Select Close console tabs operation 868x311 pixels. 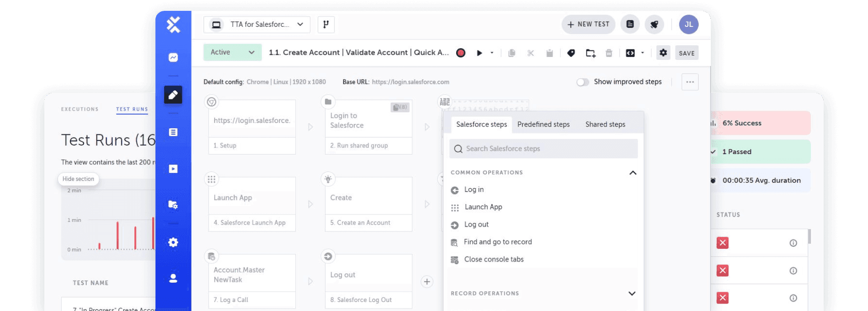point(494,259)
